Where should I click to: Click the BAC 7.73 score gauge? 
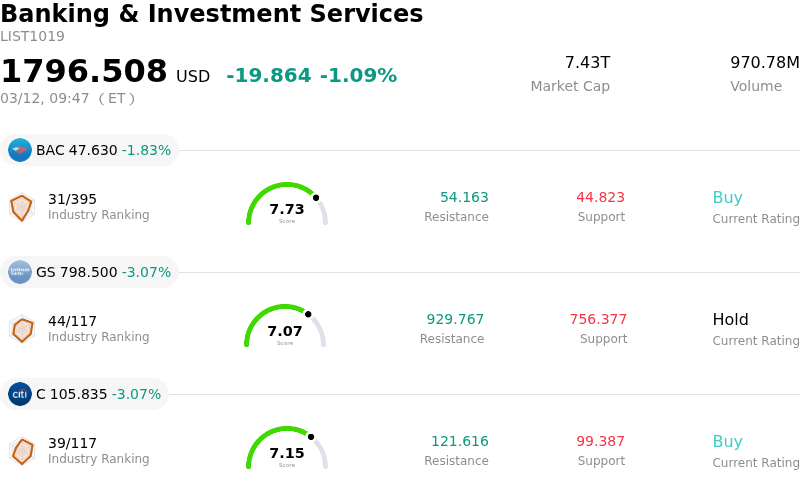[x=287, y=205]
